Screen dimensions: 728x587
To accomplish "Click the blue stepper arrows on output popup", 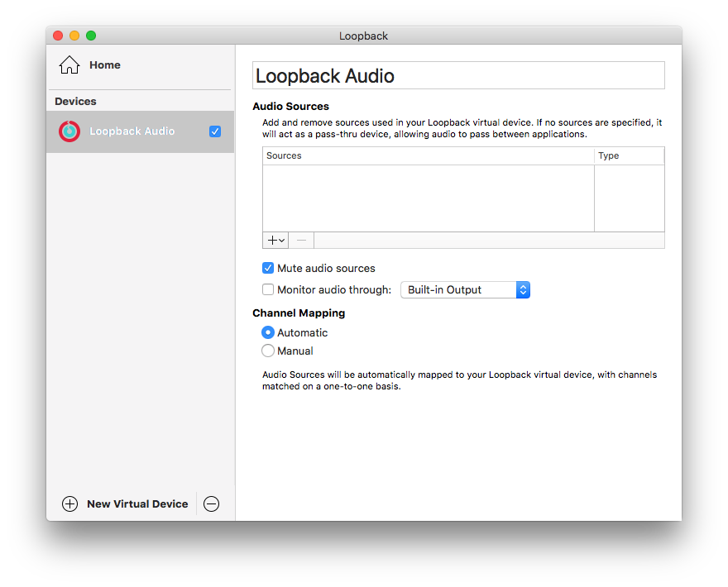I will click(x=523, y=289).
